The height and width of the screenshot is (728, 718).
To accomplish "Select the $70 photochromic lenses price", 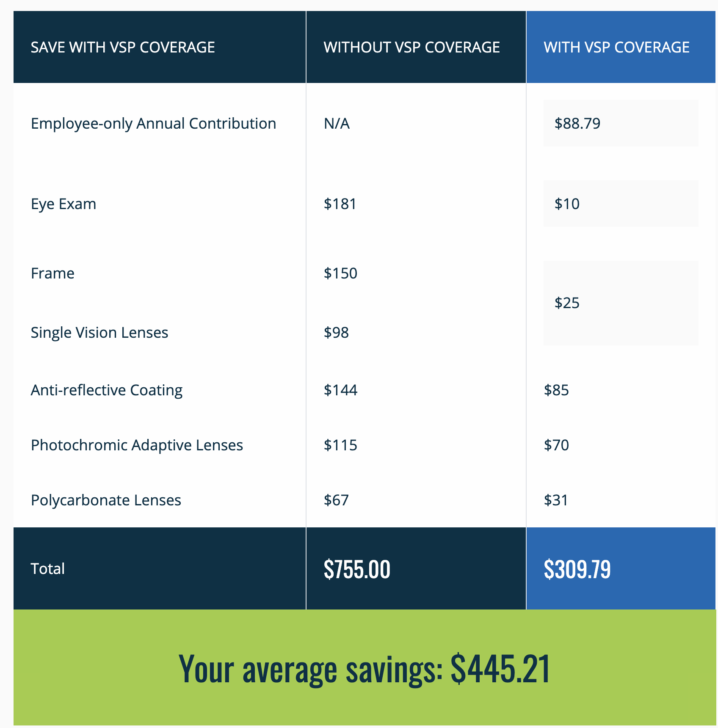I will tap(556, 445).
